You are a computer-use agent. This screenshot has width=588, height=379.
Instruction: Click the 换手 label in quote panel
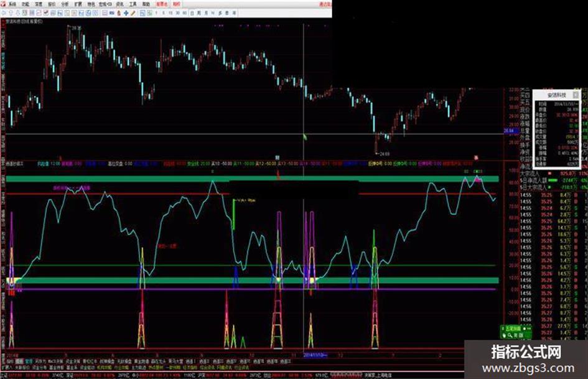coord(525,144)
